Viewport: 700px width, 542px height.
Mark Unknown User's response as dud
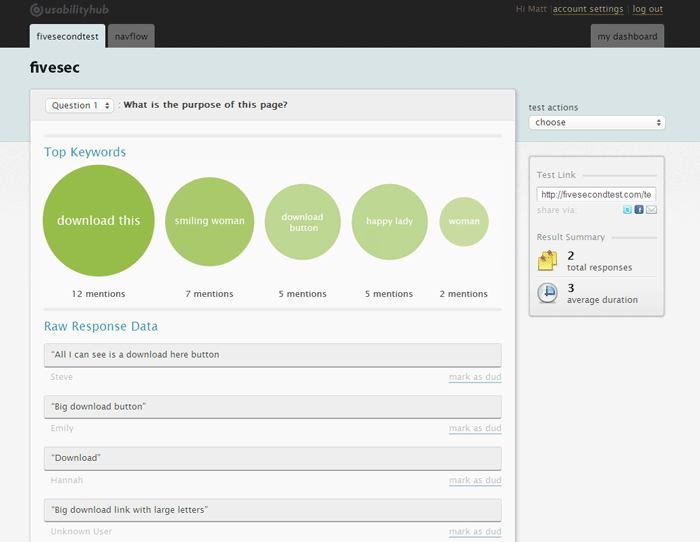pyautogui.click(x=475, y=531)
